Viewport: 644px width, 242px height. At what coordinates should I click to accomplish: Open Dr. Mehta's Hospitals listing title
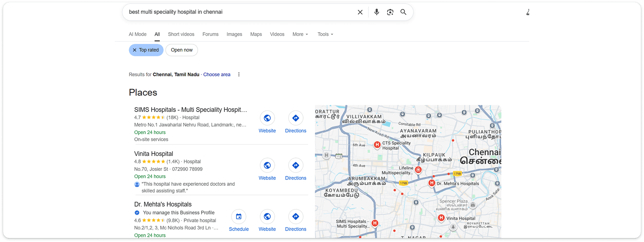pyautogui.click(x=163, y=204)
